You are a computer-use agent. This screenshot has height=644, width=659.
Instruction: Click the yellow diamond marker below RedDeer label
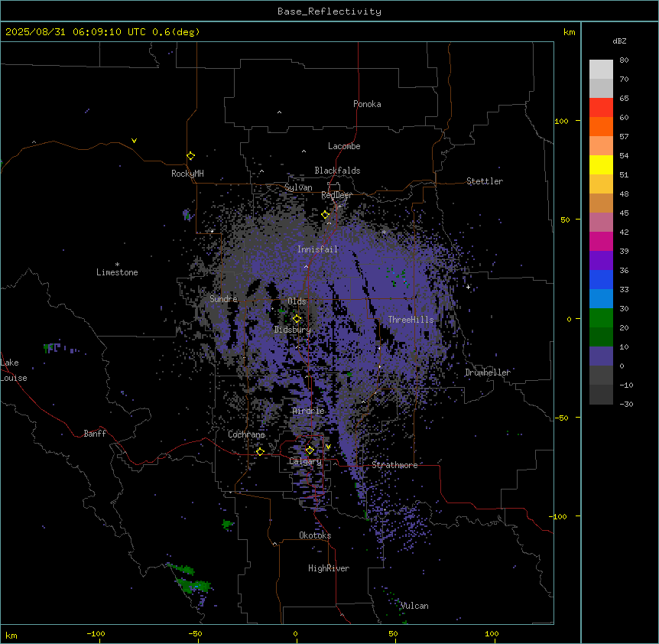point(326,215)
